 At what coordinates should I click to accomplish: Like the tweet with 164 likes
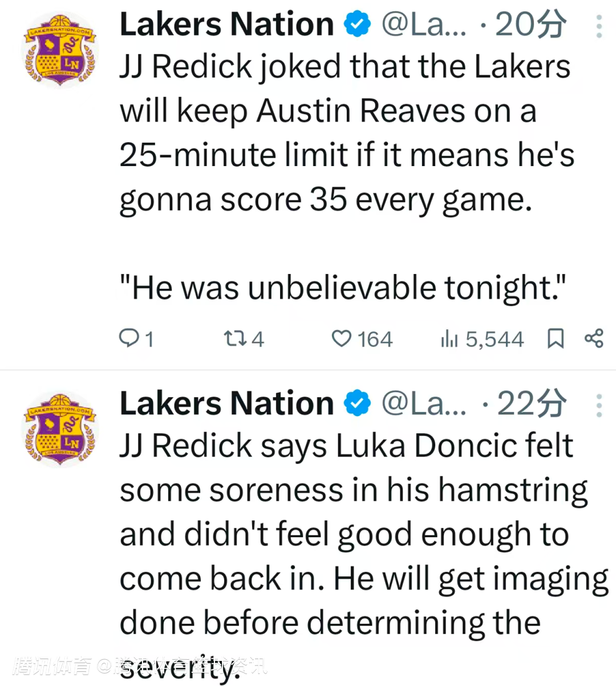342,339
